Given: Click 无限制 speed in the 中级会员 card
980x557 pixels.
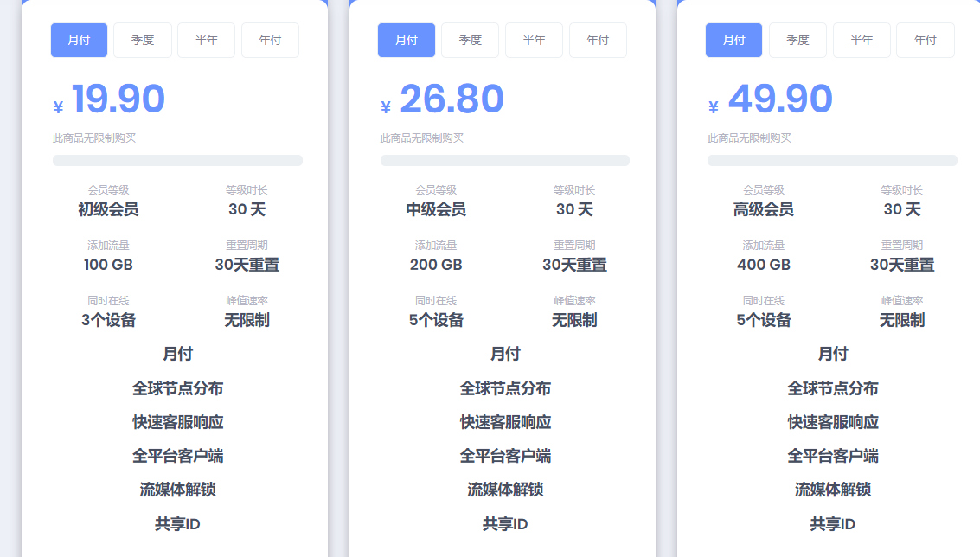Looking at the screenshot, I should [574, 320].
